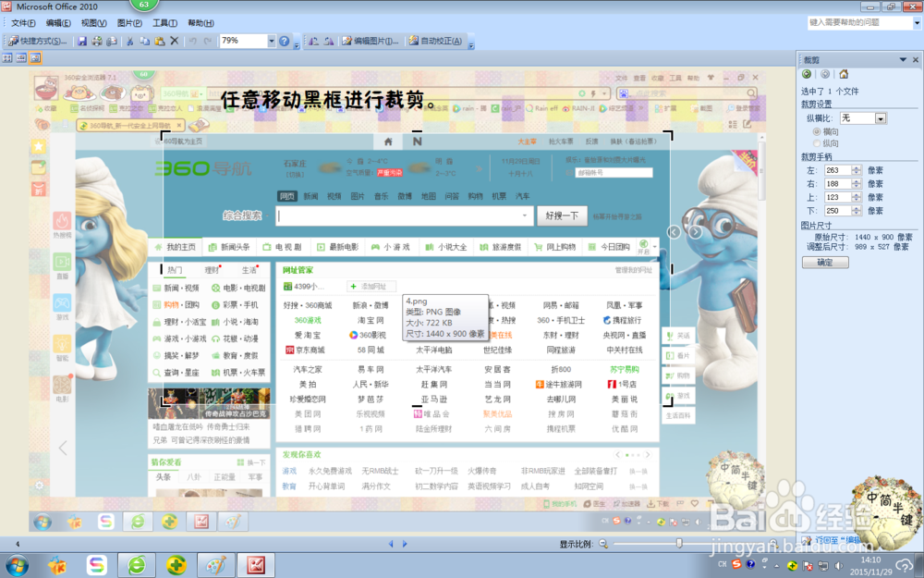Open the 裁剪 task pane dropdown arrow
Screen dimensions: 924x578
coord(902,59)
